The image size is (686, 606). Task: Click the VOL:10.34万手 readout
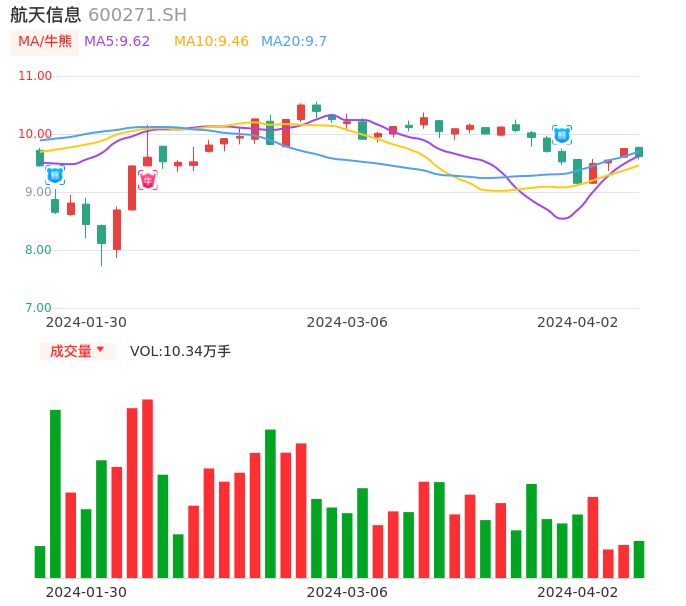[180, 351]
